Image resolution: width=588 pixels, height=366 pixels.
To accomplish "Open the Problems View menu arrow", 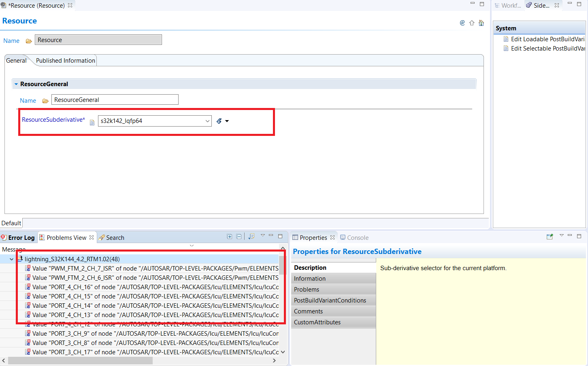I will tap(262, 236).
